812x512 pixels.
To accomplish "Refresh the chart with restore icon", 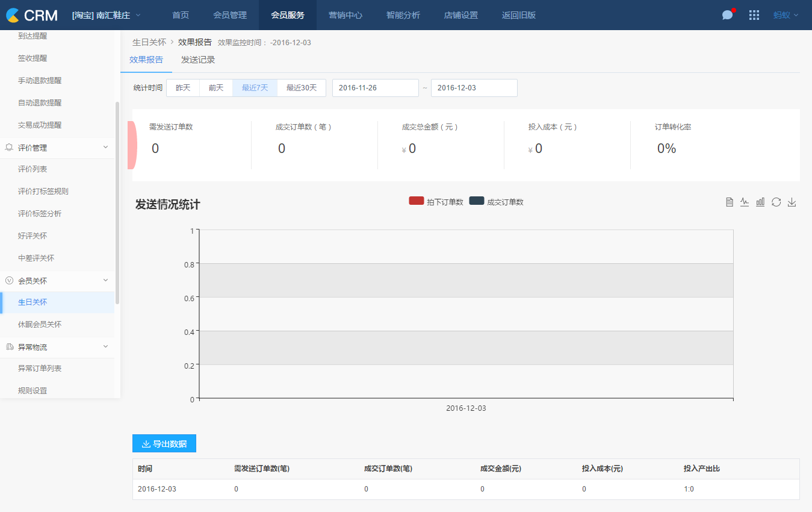I will click(776, 202).
